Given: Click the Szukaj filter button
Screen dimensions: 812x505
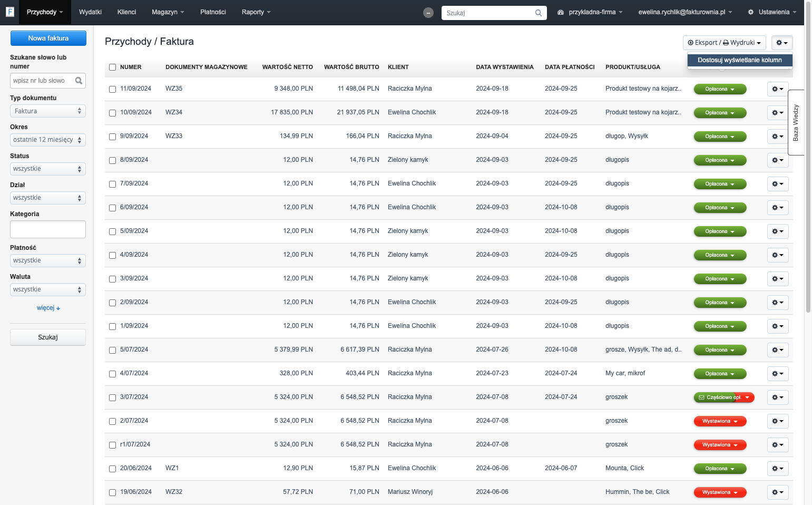Looking at the screenshot, I should click(x=48, y=337).
